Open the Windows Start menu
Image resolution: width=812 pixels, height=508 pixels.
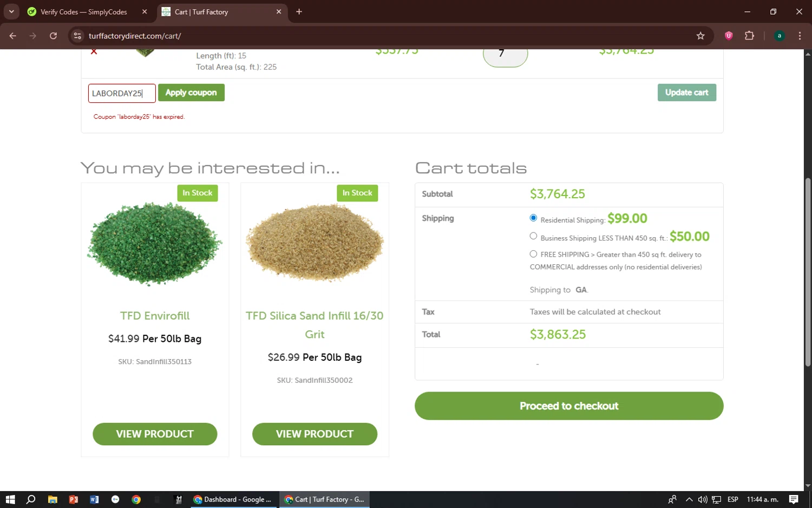tap(10, 499)
